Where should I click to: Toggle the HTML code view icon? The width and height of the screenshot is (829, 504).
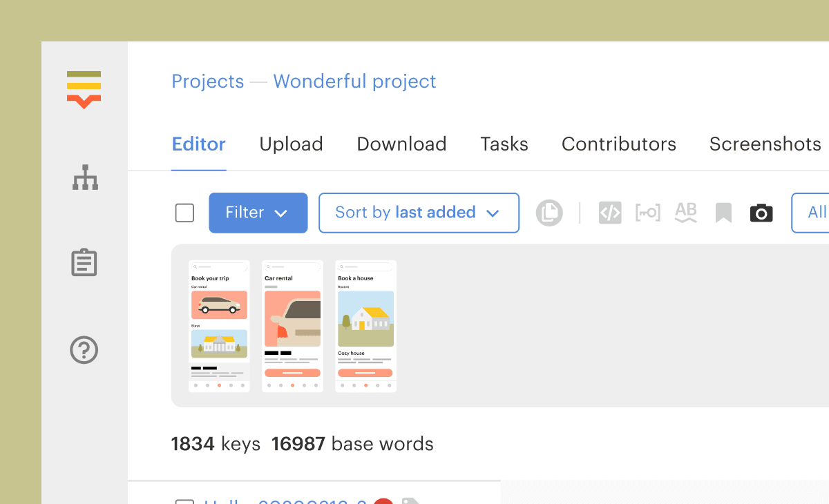coord(610,213)
